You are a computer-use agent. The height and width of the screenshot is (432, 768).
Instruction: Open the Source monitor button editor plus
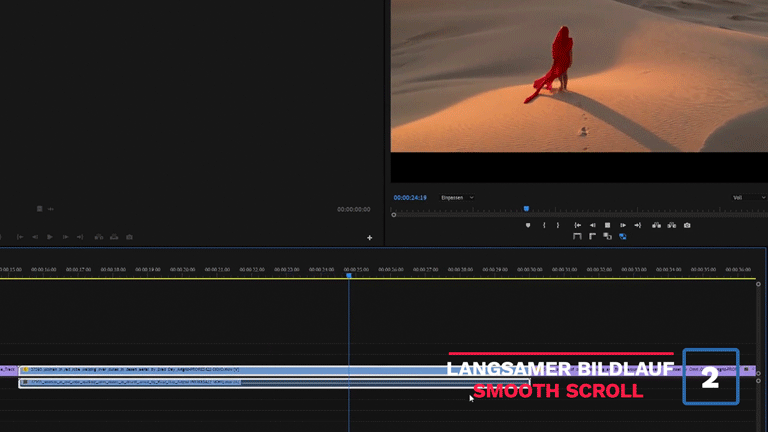369,237
